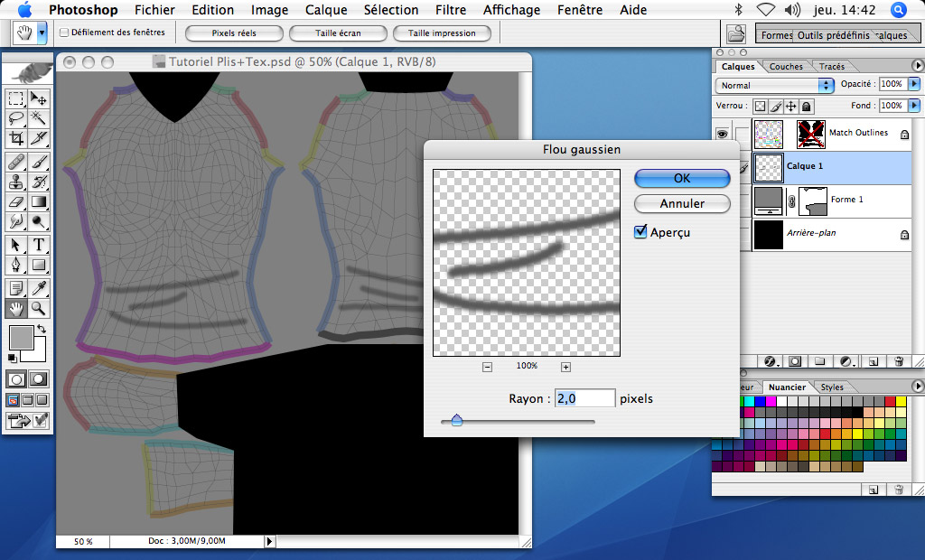Open the document status bar info arrow

[269, 541]
